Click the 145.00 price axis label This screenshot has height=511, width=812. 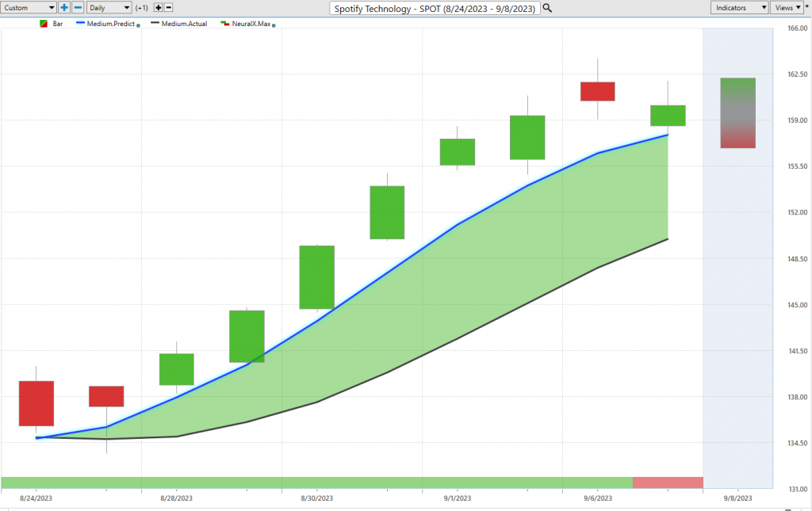click(x=798, y=305)
